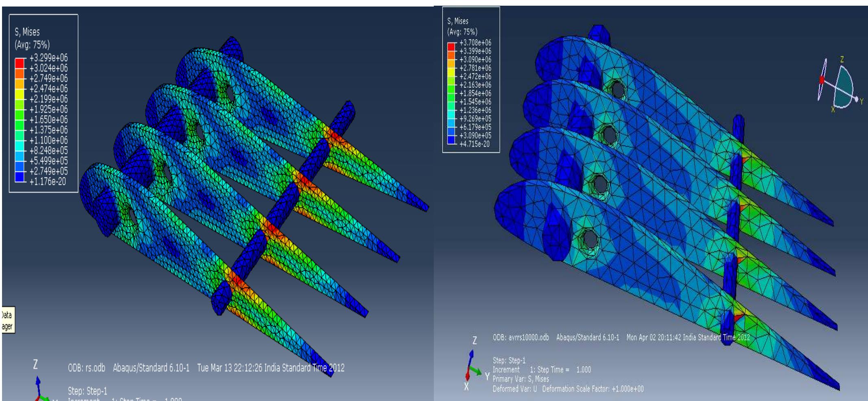The height and width of the screenshot is (401, 868).
Task: Click the yellow swatch beside +2.199e+06
Action: [20, 94]
